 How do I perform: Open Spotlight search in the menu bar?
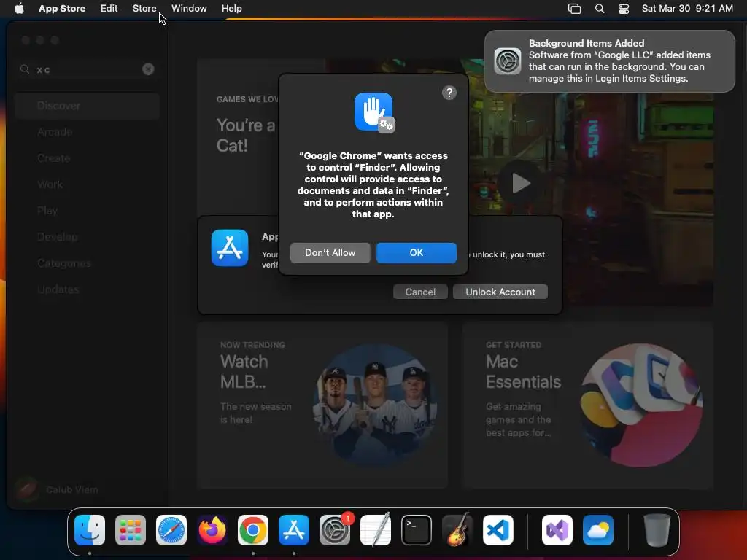[x=600, y=9]
